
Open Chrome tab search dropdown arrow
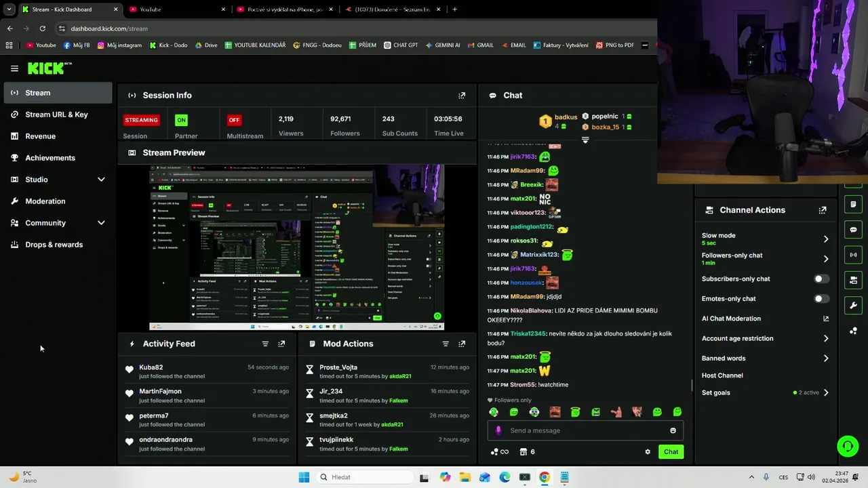9,9
